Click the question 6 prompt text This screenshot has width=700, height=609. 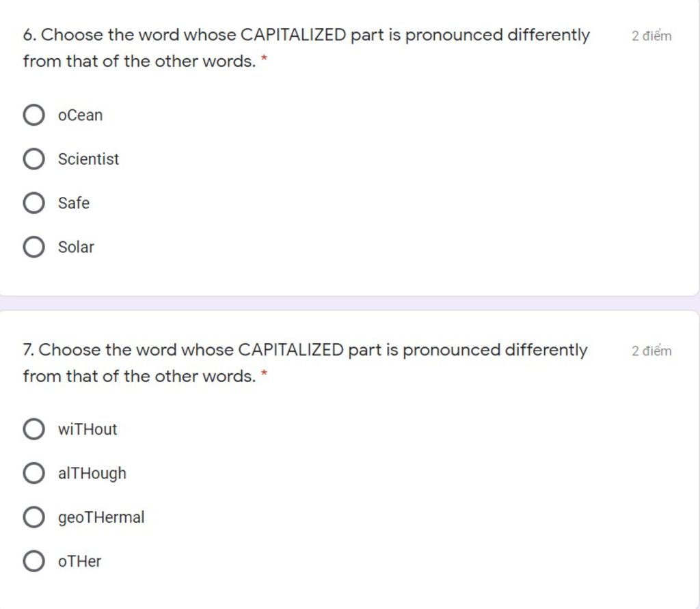pos(306,48)
